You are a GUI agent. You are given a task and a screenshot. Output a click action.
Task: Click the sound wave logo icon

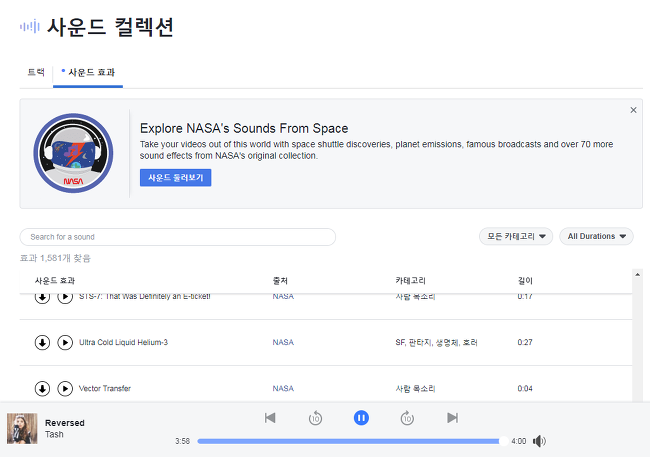30,27
